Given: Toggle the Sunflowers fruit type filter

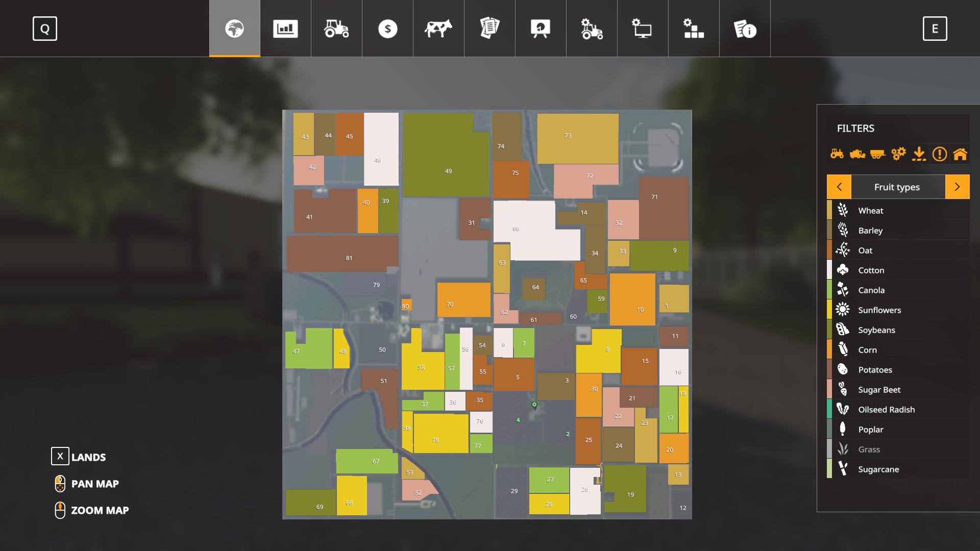Looking at the screenshot, I should (897, 310).
